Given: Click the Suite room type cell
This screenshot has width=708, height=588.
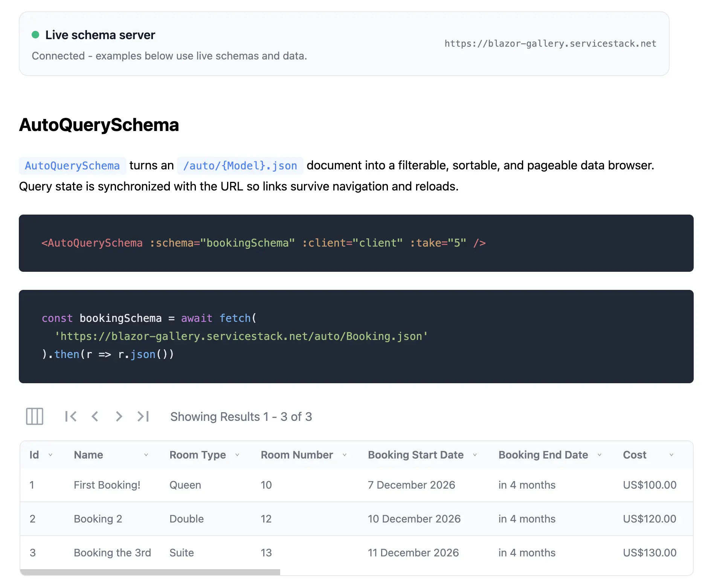Looking at the screenshot, I should 182,553.
